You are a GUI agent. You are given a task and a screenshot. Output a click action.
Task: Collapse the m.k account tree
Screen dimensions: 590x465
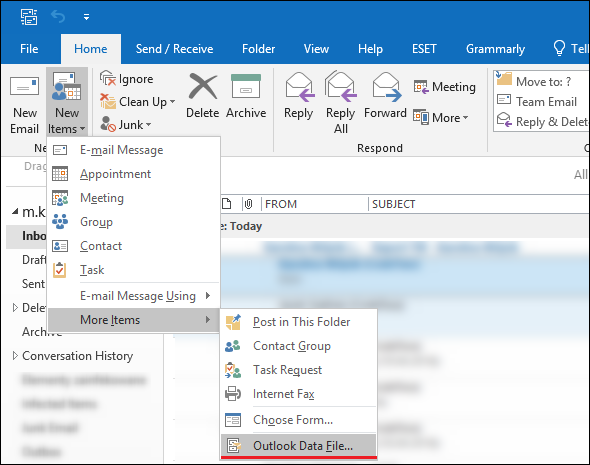(15, 212)
